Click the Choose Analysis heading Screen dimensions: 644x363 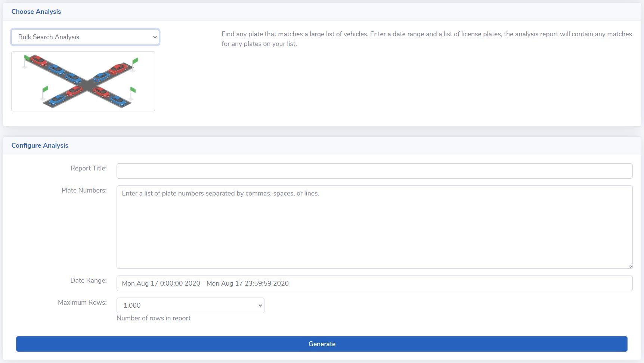click(36, 12)
